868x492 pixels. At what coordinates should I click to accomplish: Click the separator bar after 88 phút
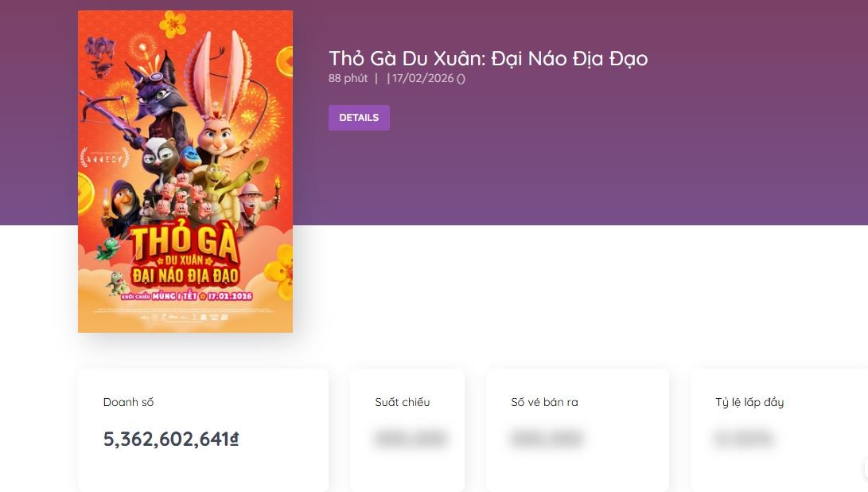(x=375, y=78)
